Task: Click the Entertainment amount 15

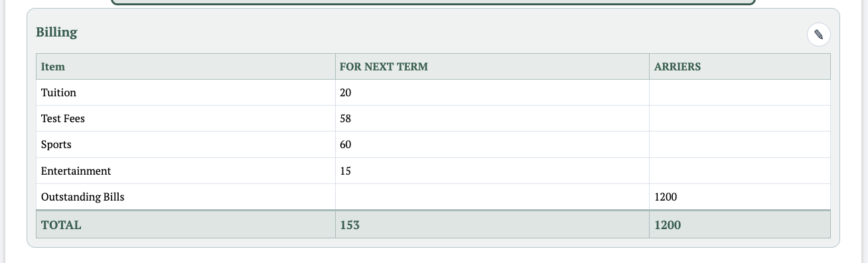Action: [x=345, y=171]
